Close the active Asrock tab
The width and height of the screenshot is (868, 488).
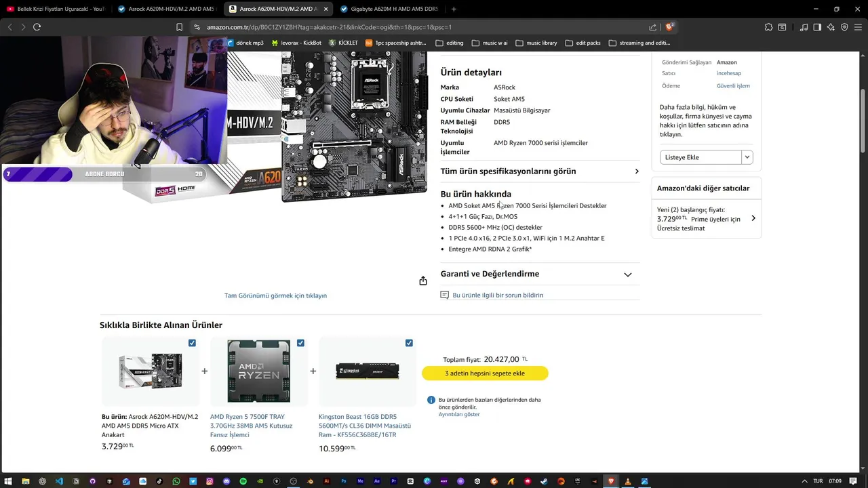point(325,9)
